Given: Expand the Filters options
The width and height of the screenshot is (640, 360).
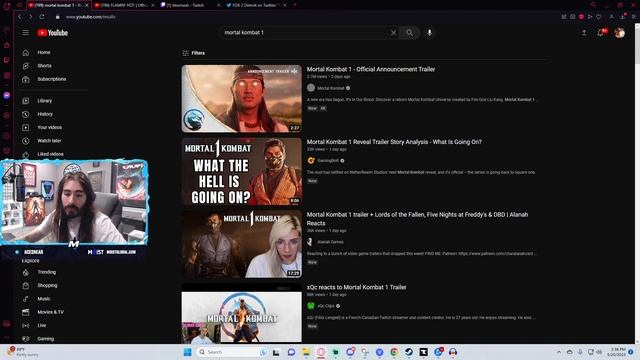Looking at the screenshot, I should (194, 53).
